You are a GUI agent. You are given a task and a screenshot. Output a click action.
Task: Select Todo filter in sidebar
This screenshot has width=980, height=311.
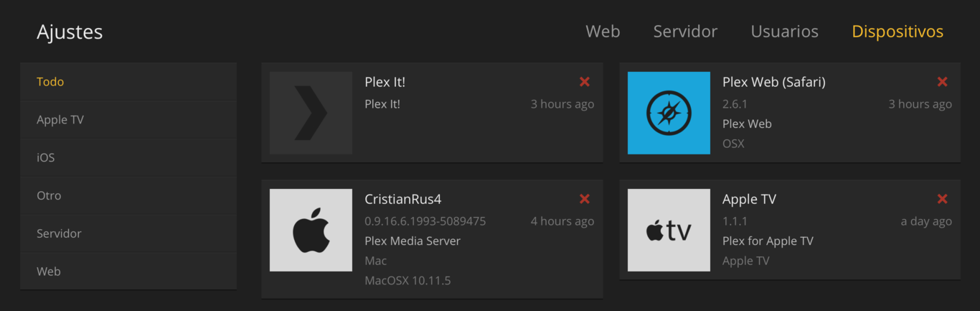click(x=128, y=81)
